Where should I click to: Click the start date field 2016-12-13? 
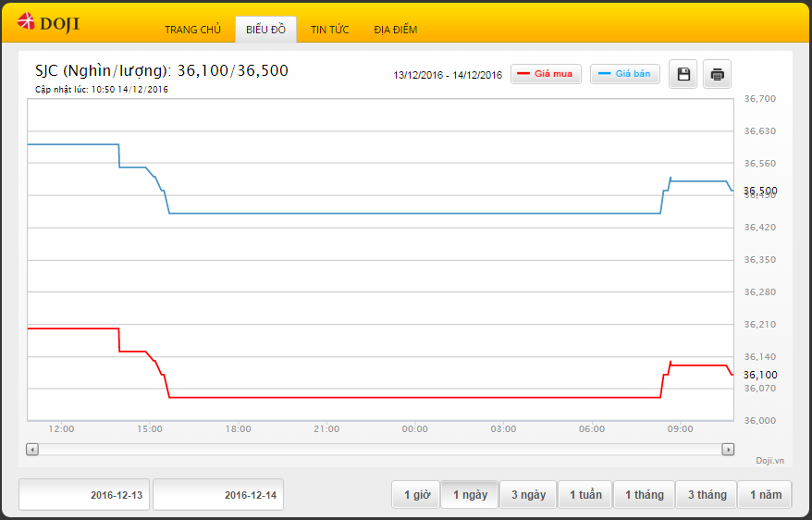click(x=84, y=495)
